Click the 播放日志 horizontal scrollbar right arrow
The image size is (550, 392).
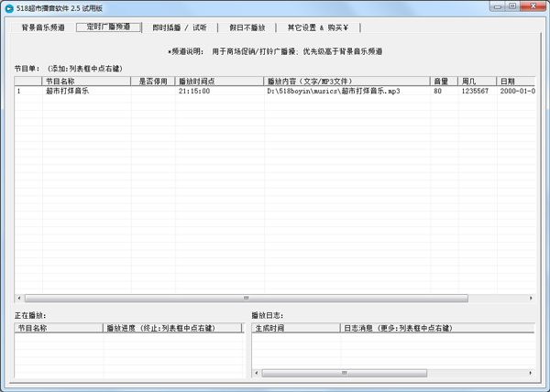click(530, 373)
